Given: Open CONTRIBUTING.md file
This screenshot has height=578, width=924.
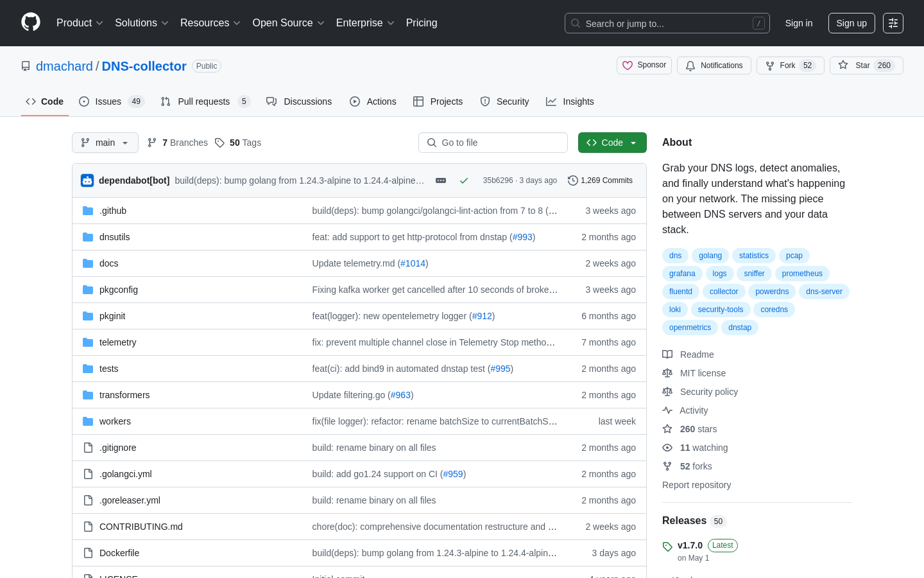Looking at the screenshot, I should point(141,527).
